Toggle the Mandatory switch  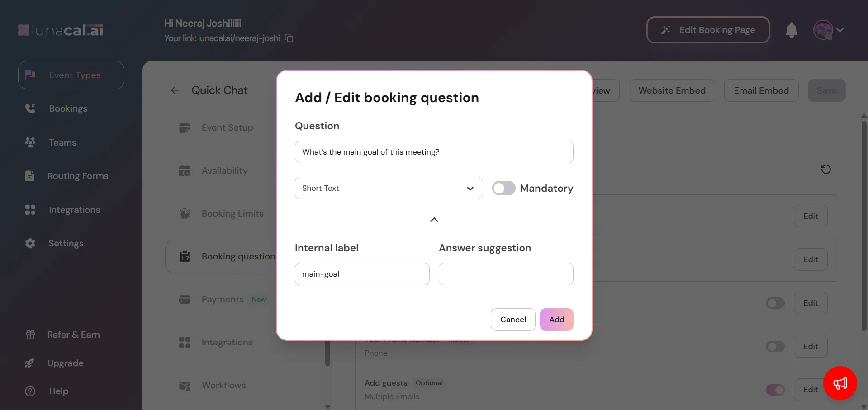(x=503, y=188)
